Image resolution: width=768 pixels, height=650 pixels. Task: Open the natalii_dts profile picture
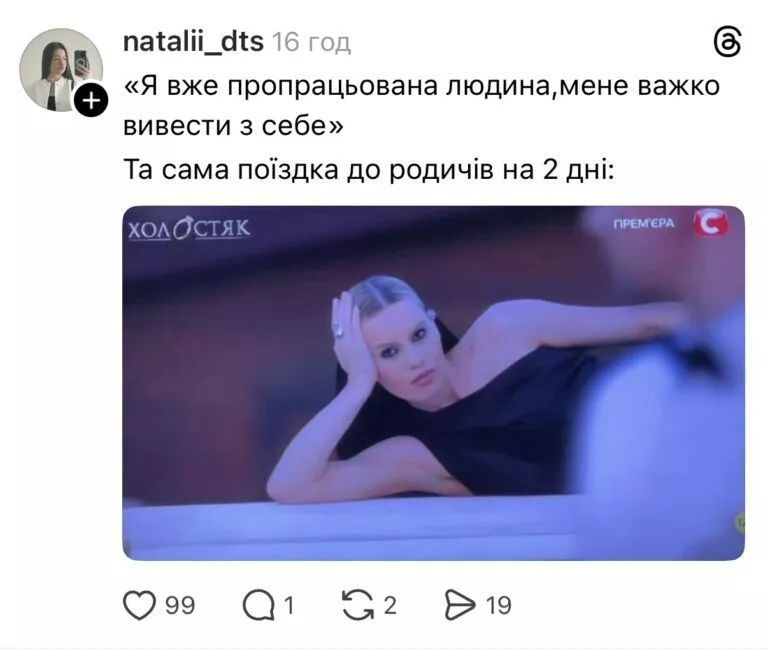61,70
